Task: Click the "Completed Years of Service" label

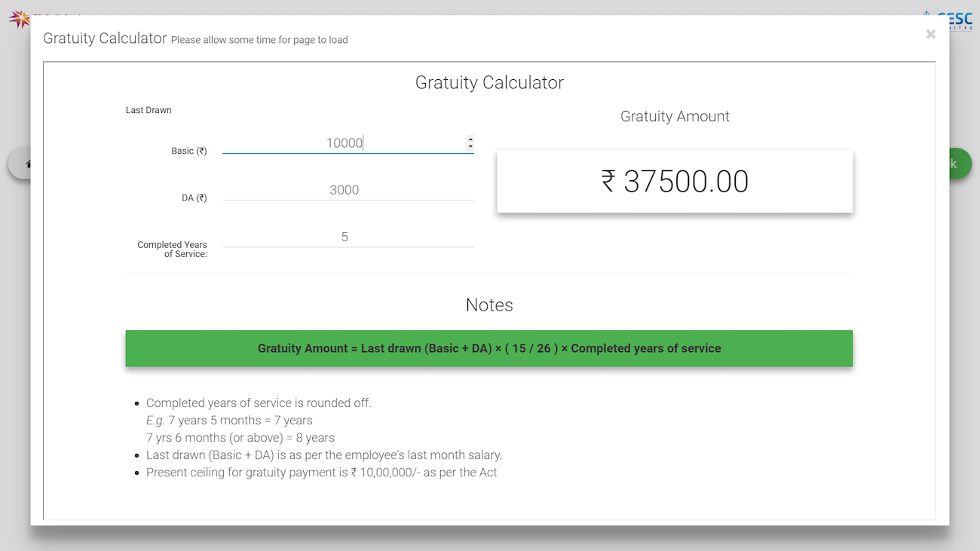Action: pos(172,249)
